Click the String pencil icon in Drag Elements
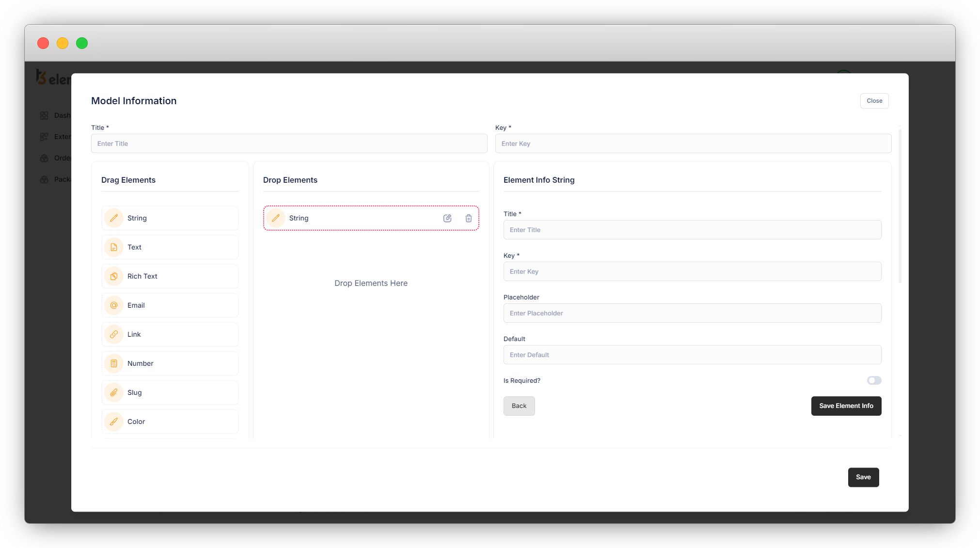Screen dimensions: 980x548 click(x=114, y=218)
